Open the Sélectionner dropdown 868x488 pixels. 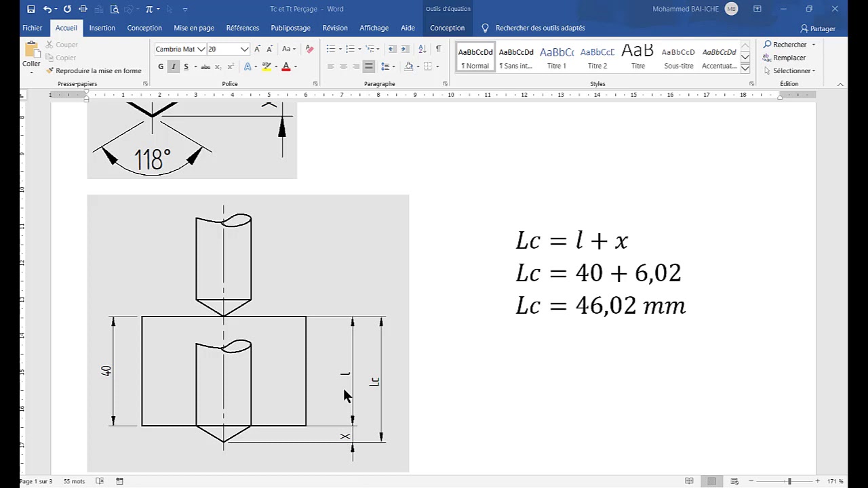click(x=793, y=70)
